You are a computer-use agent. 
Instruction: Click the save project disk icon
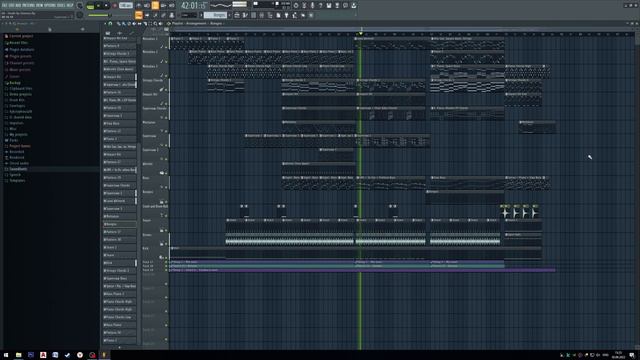(329, 5)
